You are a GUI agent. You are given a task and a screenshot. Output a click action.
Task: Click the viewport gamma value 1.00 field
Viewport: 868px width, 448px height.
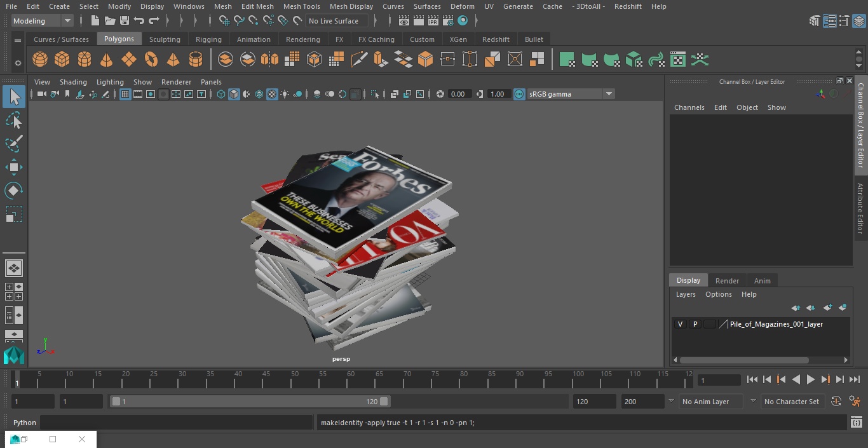coord(498,94)
